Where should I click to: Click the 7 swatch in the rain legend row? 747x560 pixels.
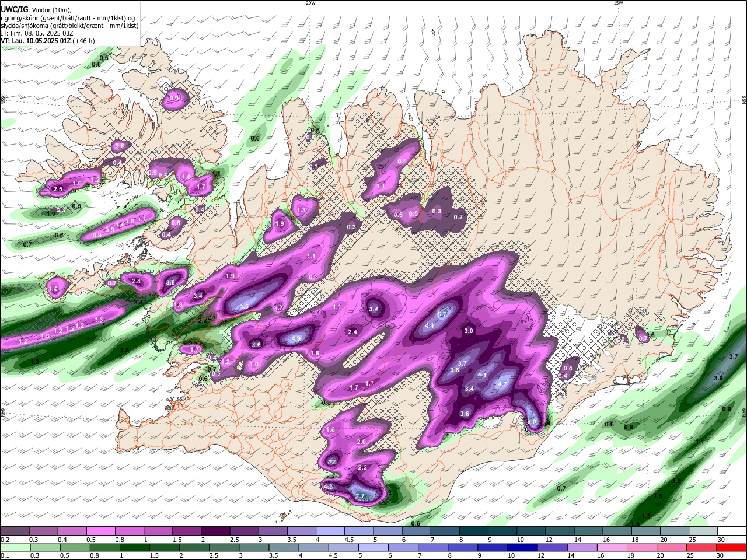pyautogui.click(x=432, y=547)
